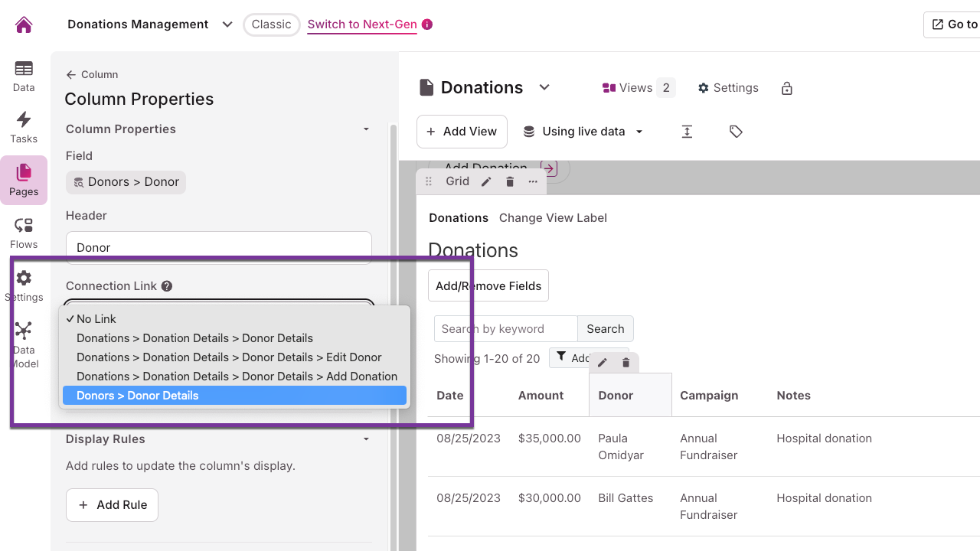Open the Donations view name dropdown
Screen dimensions: 980x551
[544, 87]
